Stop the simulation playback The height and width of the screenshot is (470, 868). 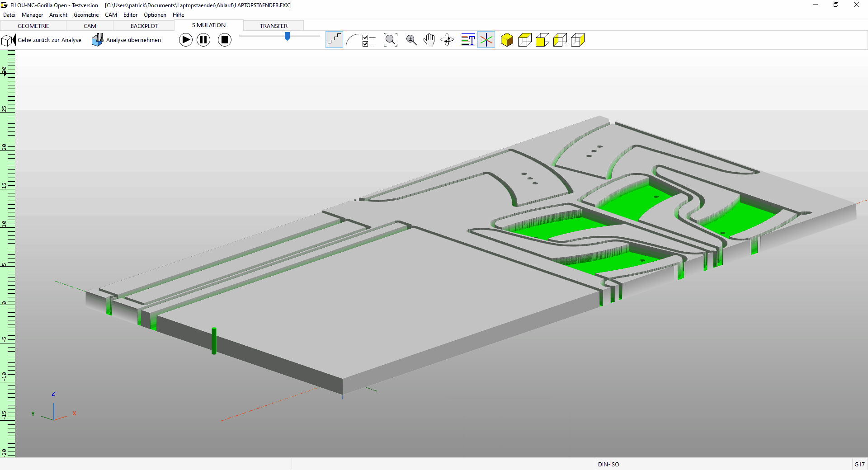[x=225, y=40]
